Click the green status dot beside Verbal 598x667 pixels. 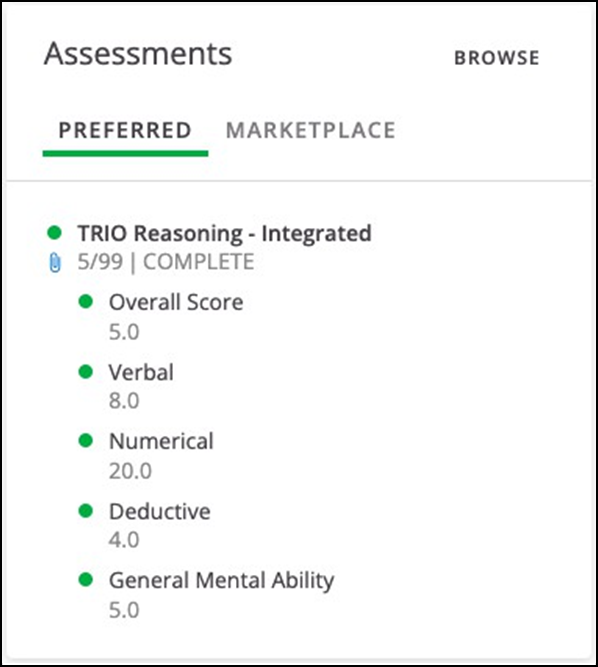[x=86, y=371]
